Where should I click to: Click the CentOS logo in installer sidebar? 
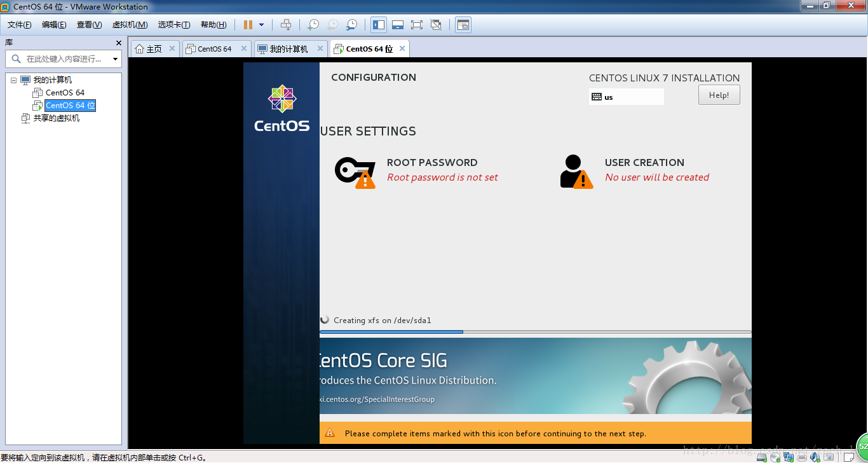click(282, 108)
